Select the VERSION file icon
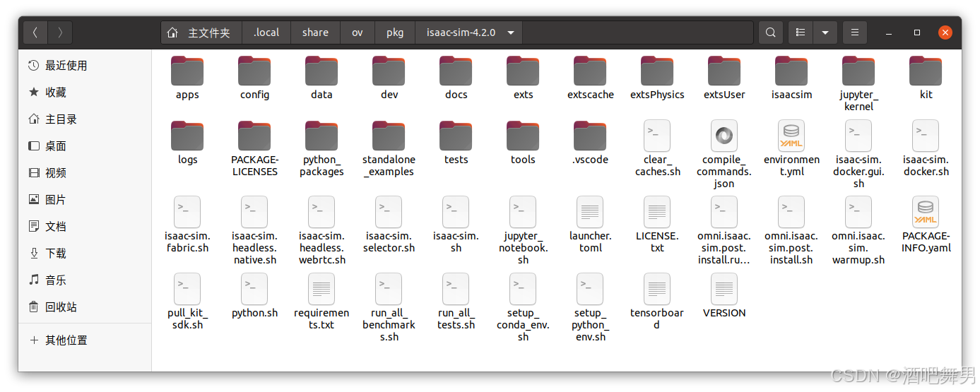The width and height of the screenshot is (980, 392). [x=724, y=289]
